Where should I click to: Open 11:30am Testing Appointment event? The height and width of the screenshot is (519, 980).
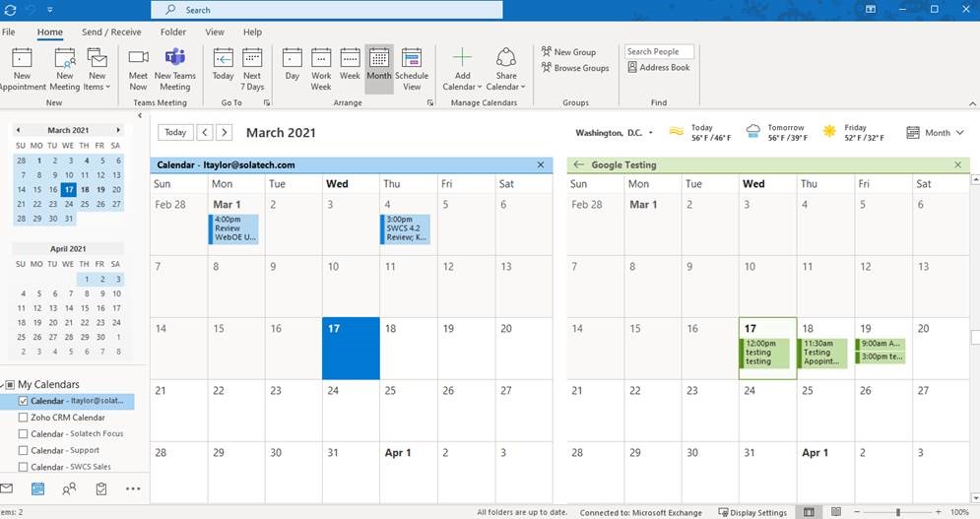click(821, 353)
